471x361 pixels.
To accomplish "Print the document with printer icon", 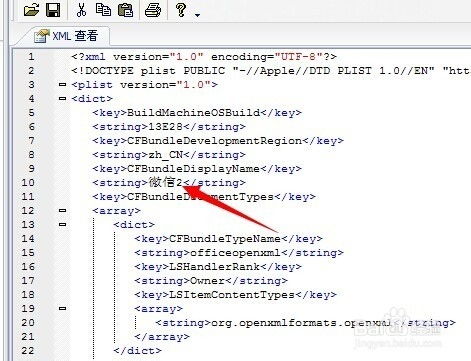I will click(x=153, y=10).
